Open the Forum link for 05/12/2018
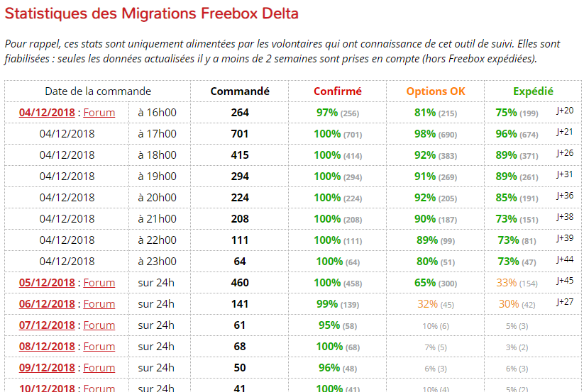Image resolution: width=584 pixels, height=392 pixels. [99, 282]
